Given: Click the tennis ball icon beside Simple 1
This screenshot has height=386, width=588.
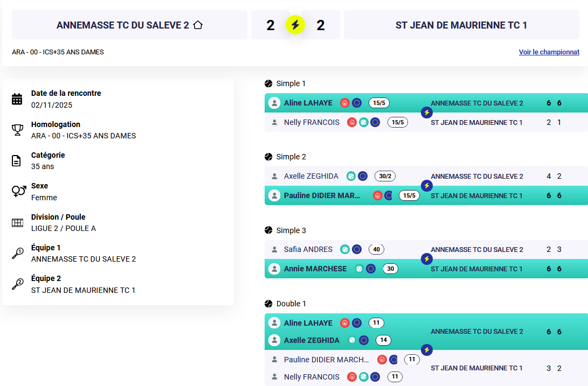Looking at the screenshot, I should (x=269, y=83).
